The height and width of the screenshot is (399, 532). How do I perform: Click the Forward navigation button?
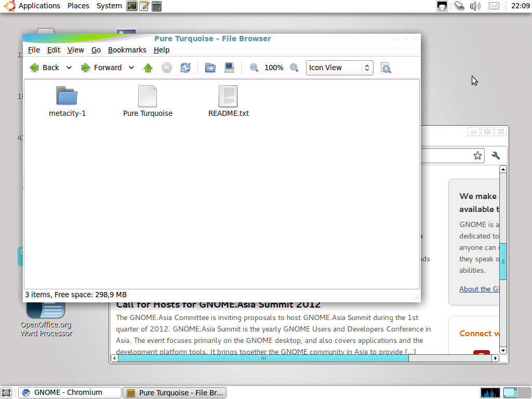coord(101,68)
